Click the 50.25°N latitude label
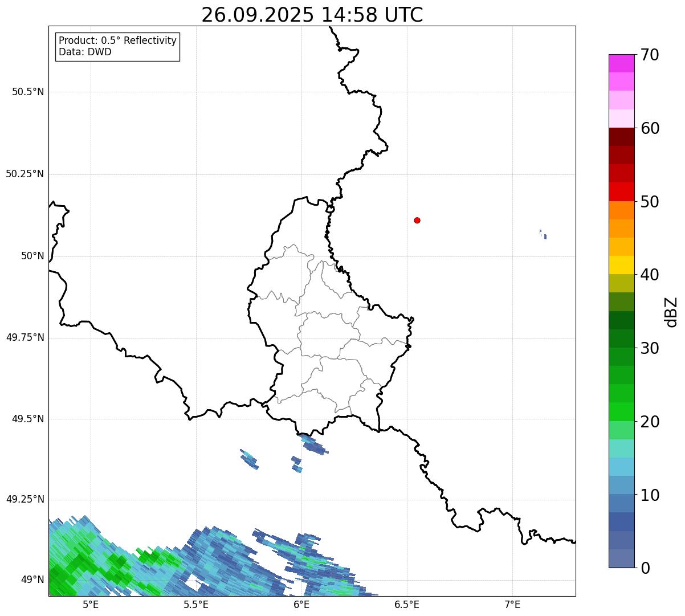The width and height of the screenshot is (685, 616). point(25,174)
